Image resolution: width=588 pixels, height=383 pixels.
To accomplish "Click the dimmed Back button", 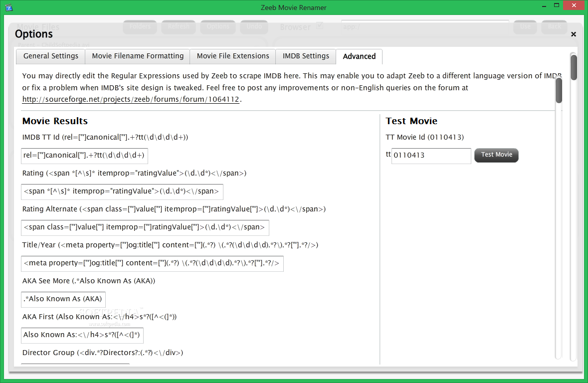I will pos(554,26).
